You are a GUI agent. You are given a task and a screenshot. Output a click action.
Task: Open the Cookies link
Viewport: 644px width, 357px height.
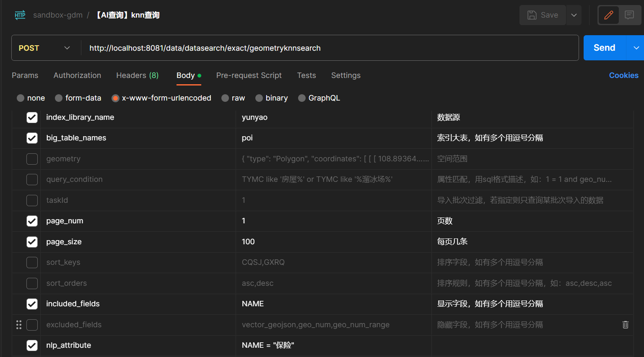(623, 75)
